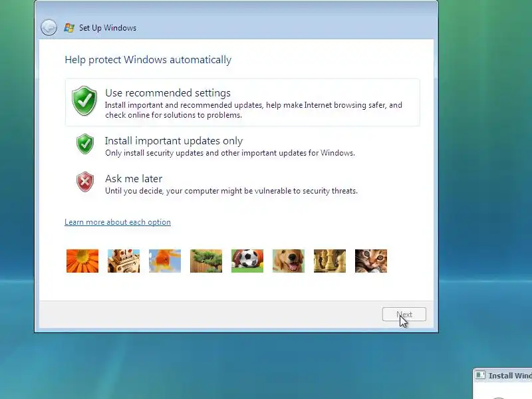Screen dimensions: 532x399
Task: Click Help protect Windows automatically heading
Action: pyautogui.click(x=148, y=60)
